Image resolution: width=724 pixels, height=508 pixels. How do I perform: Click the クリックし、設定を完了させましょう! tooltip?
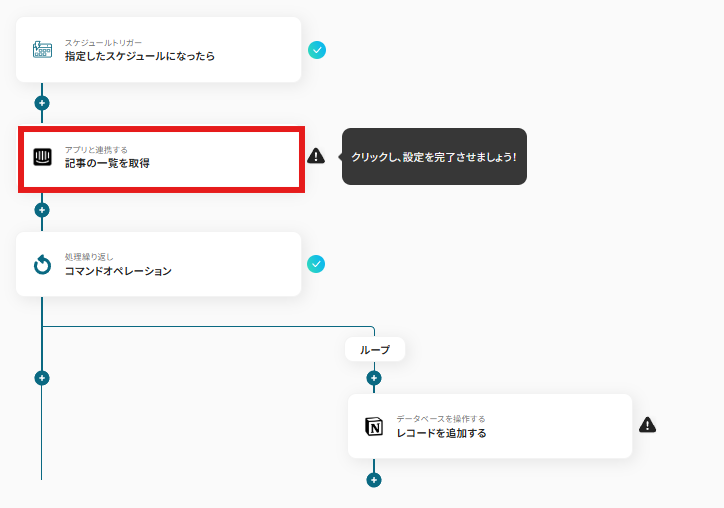click(434, 157)
